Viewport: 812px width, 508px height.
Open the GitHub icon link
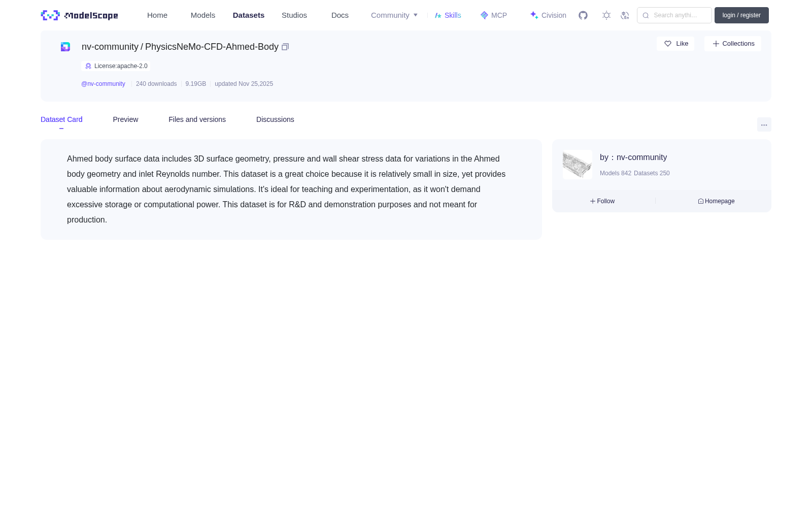click(x=583, y=15)
